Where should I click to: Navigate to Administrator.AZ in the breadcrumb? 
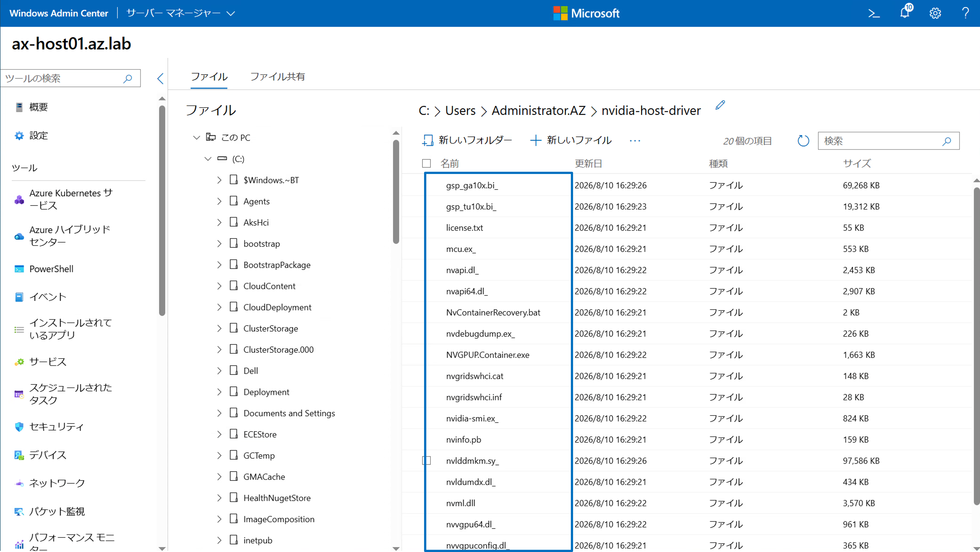[538, 111]
